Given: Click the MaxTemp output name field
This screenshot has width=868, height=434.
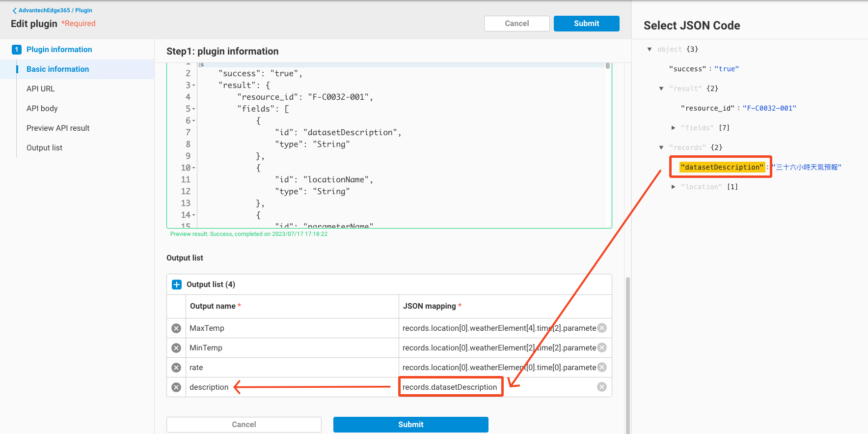Looking at the screenshot, I should [x=292, y=328].
